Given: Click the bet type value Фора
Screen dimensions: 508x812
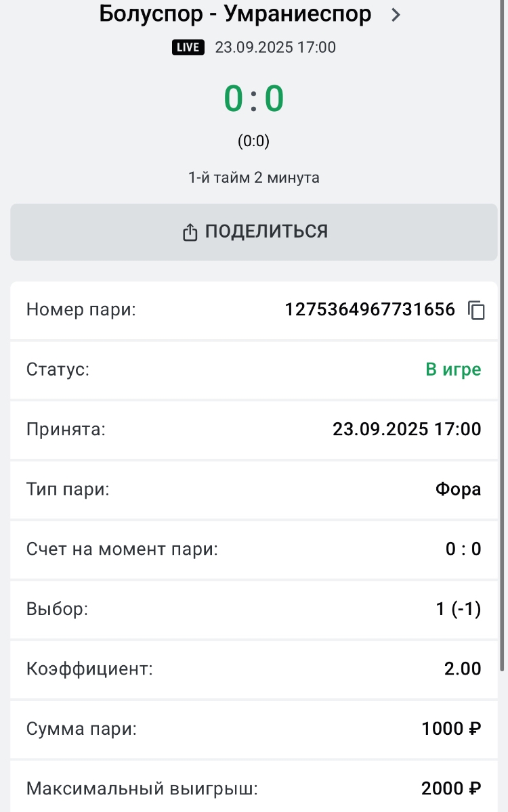Looking at the screenshot, I should coord(458,489).
